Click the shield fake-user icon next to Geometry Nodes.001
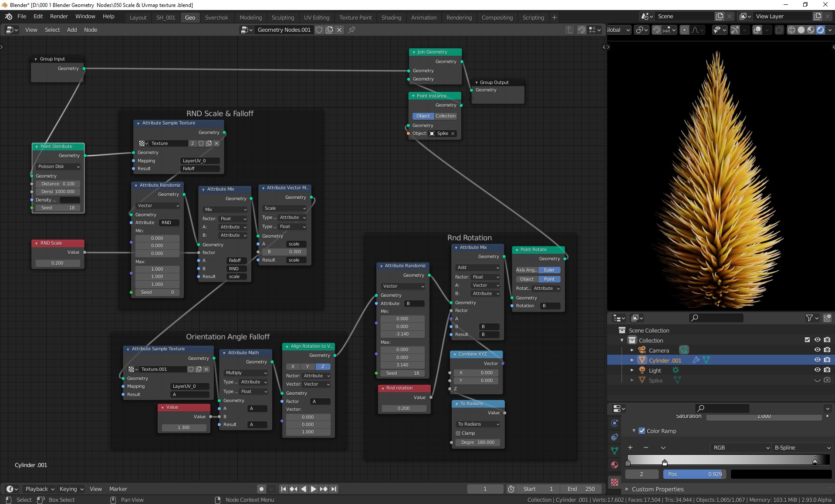Image resolution: width=835 pixels, height=504 pixels. pos(319,30)
